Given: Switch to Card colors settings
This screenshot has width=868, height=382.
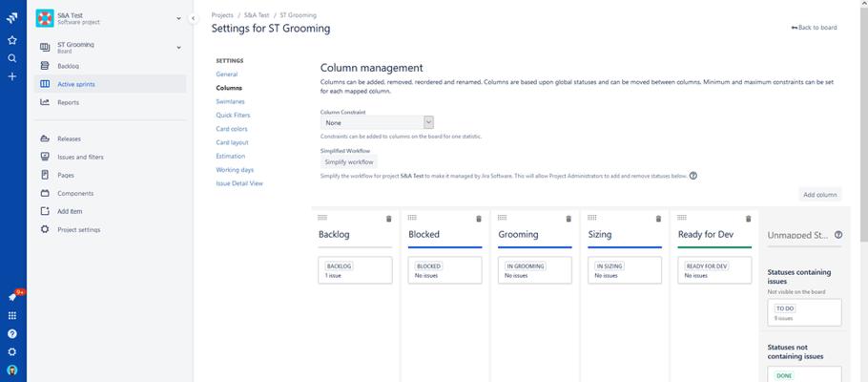Looking at the screenshot, I should coord(232,129).
